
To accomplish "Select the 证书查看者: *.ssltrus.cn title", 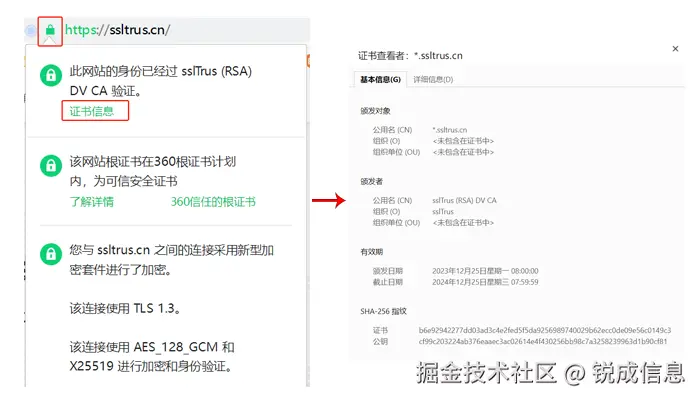I will click(410, 56).
